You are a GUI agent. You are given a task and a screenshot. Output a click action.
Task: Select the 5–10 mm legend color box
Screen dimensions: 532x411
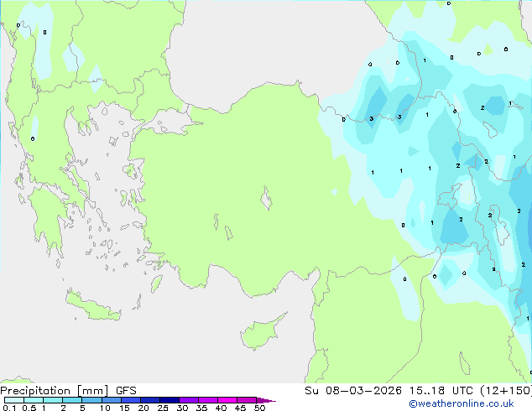91,400
